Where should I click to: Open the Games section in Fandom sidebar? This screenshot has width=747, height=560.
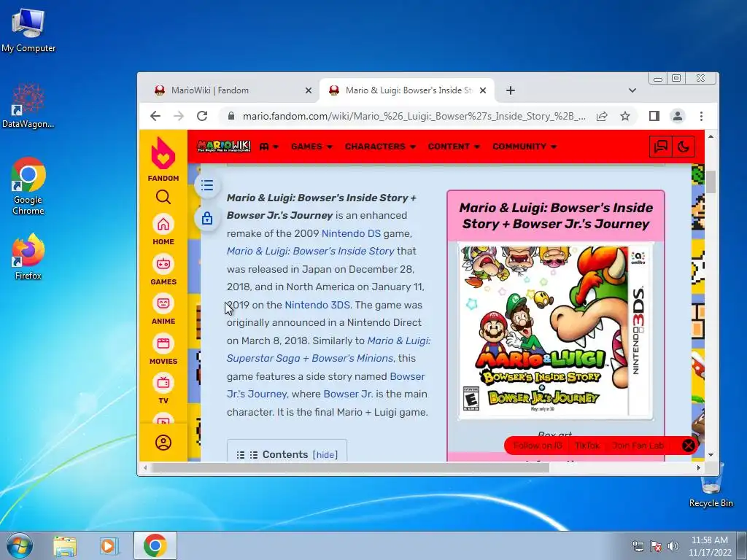[163, 270]
